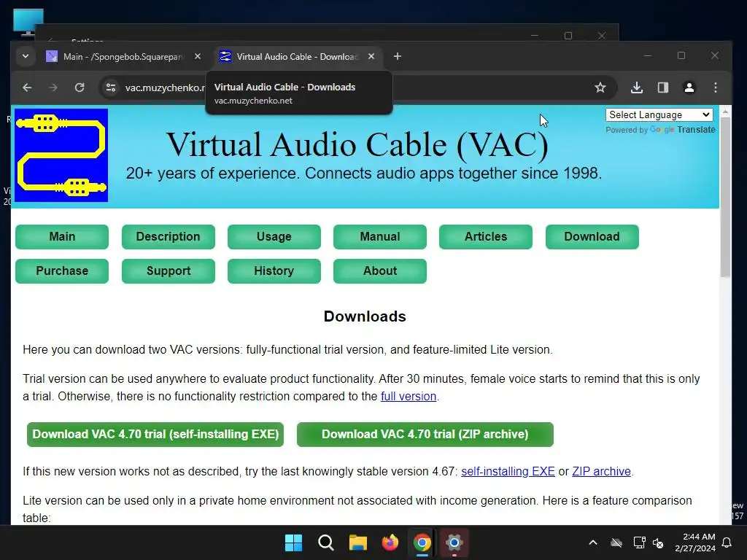Open the Download page button
Viewport: 747px width, 560px height.
[592, 237]
